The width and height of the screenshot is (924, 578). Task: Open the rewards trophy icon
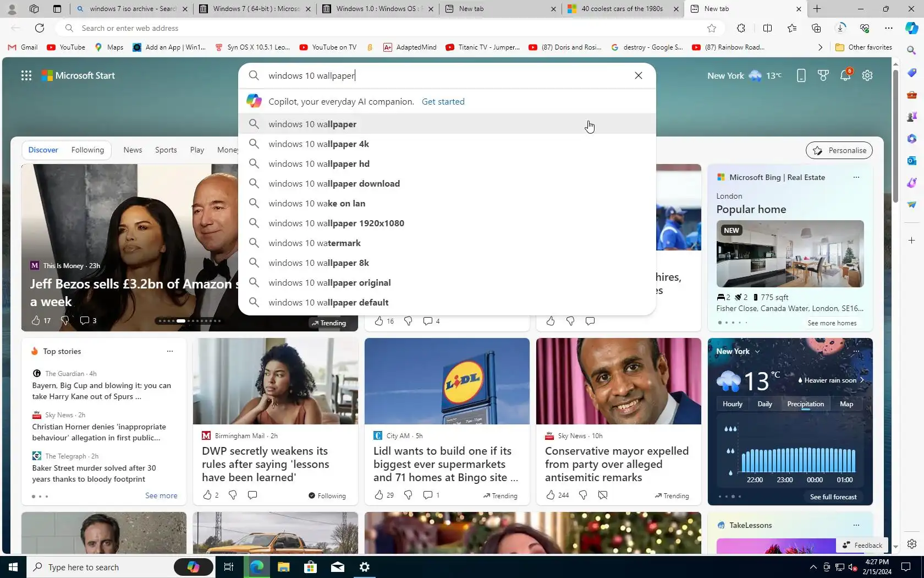[x=823, y=75]
